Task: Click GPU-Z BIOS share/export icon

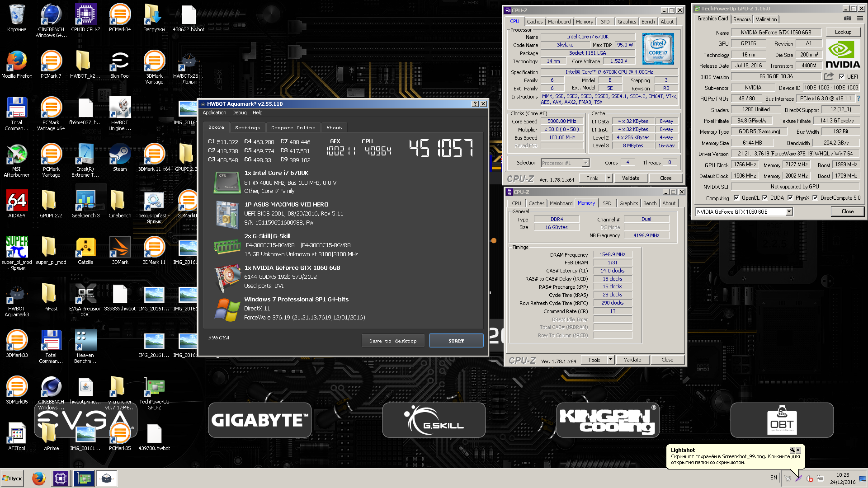Action: [829, 76]
